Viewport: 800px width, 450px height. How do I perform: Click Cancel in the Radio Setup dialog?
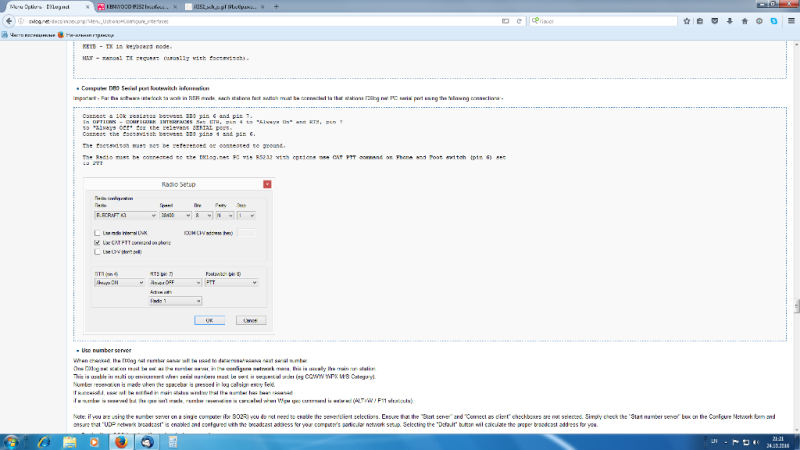pos(251,320)
